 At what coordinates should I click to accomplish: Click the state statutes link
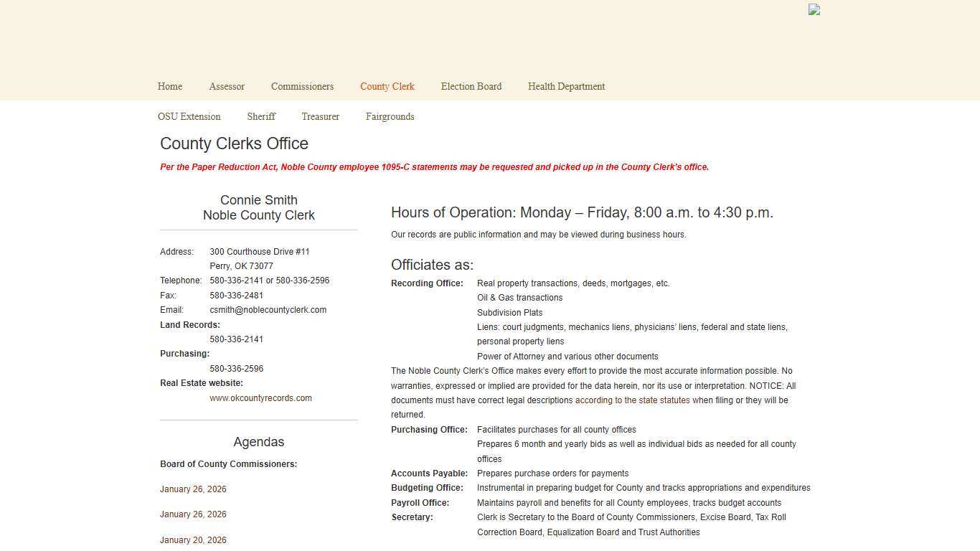[x=633, y=400]
